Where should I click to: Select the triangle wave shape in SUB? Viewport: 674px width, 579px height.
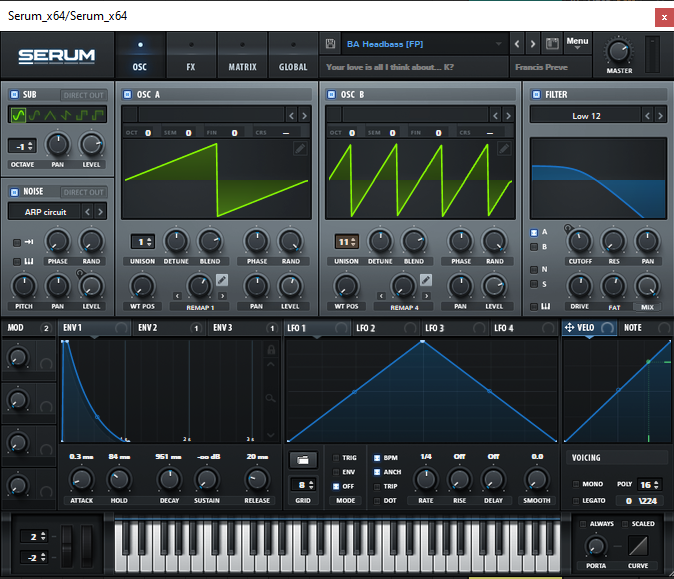coord(50,115)
